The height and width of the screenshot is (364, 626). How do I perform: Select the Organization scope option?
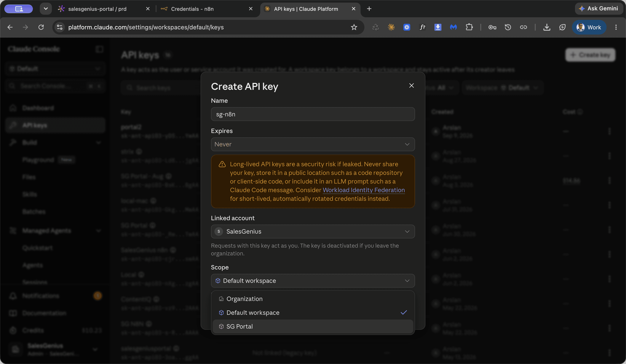313,299
